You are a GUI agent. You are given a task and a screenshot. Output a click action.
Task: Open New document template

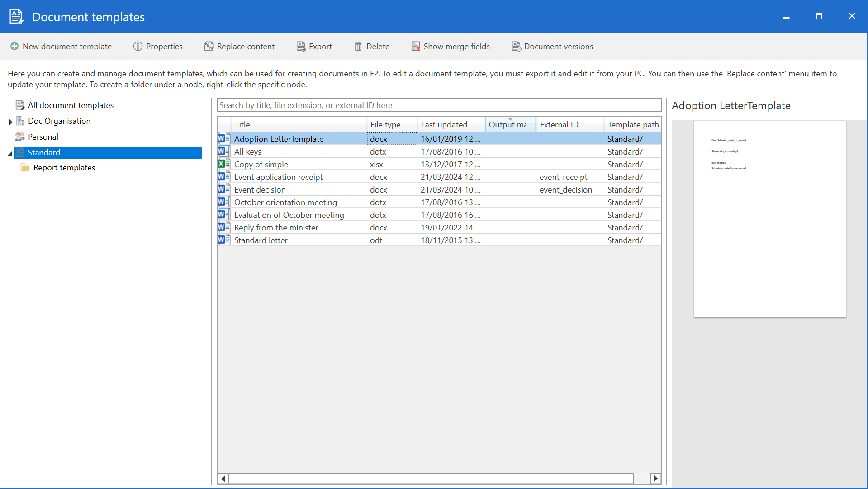point(61,47)
